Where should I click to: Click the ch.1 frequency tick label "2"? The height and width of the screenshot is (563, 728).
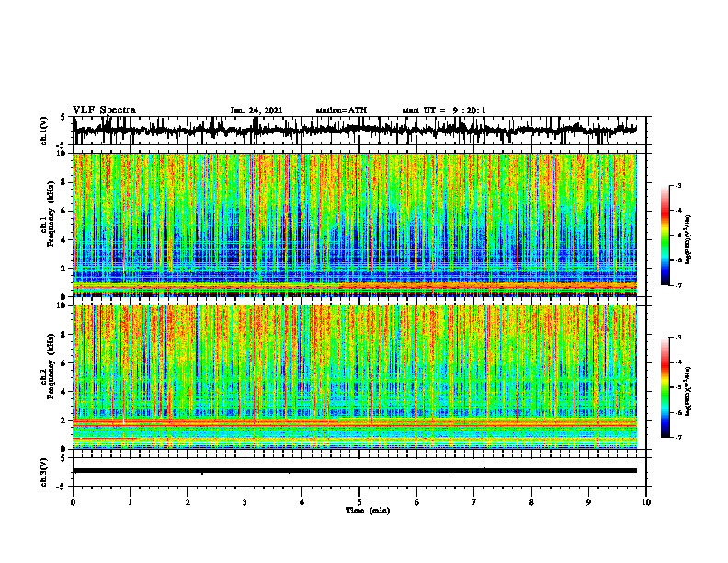click(x=64, y=269)
